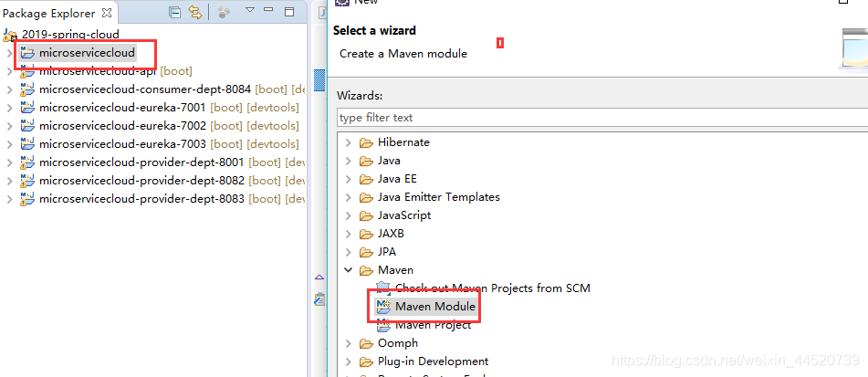The image size is (868, 377).
Task: Click microservicecloud-eureka-7003 project icon
Action: (27, 144)
